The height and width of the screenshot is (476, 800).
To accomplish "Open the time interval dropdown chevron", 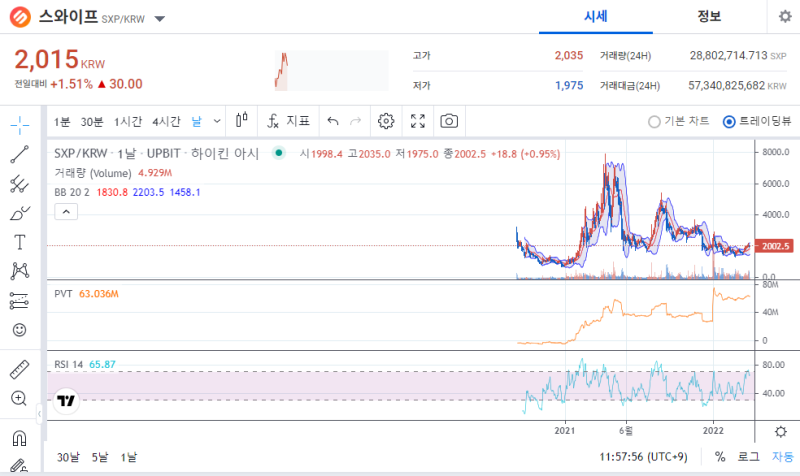I will tap(217, 121).
